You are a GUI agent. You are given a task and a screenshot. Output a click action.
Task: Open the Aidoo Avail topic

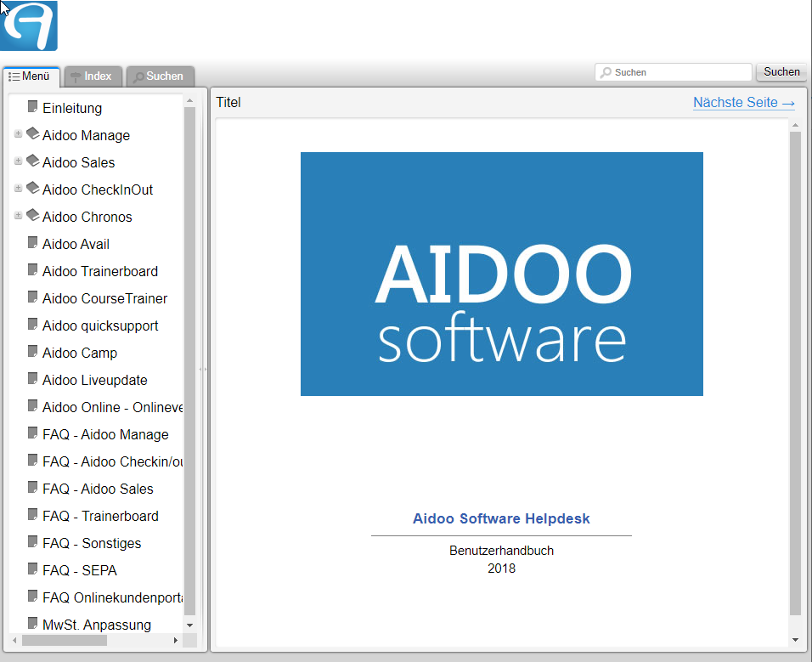coord(76,244)
